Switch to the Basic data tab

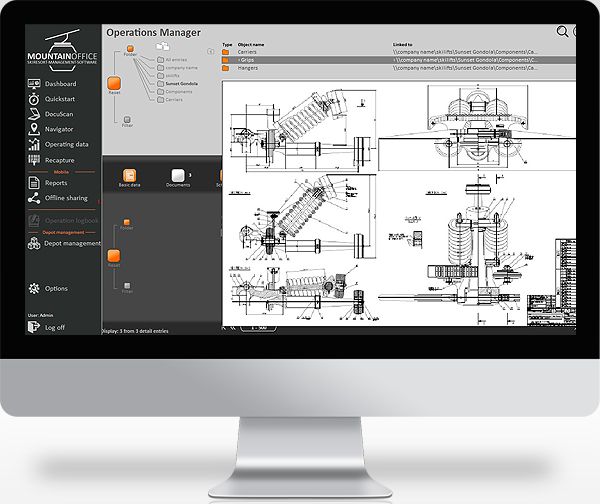tap(130, 178)
